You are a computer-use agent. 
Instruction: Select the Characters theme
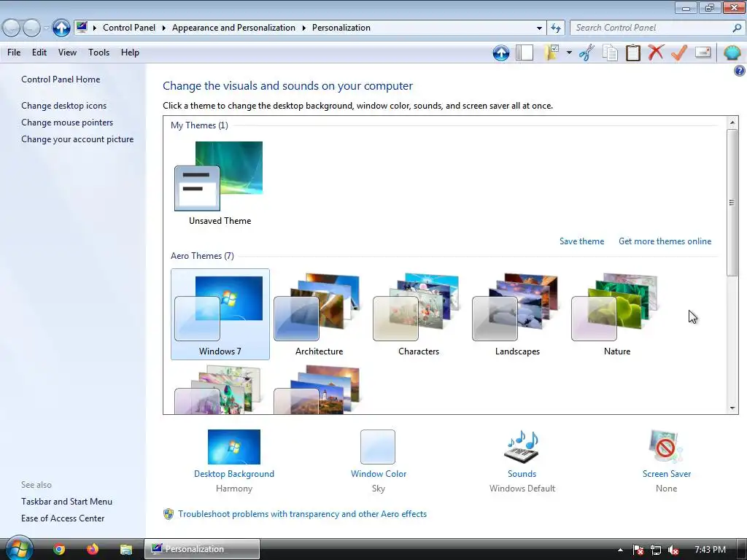click(418, 314)
